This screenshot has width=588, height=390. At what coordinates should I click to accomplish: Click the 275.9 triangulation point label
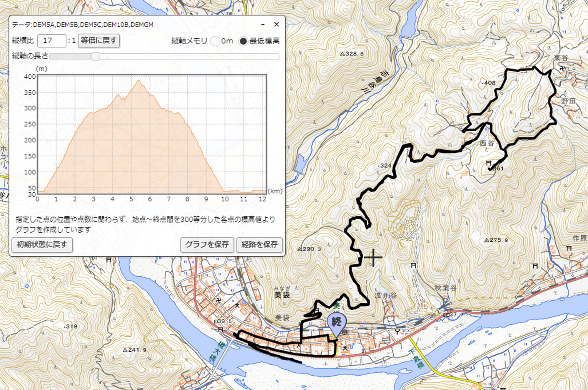(x=496, y=240)
